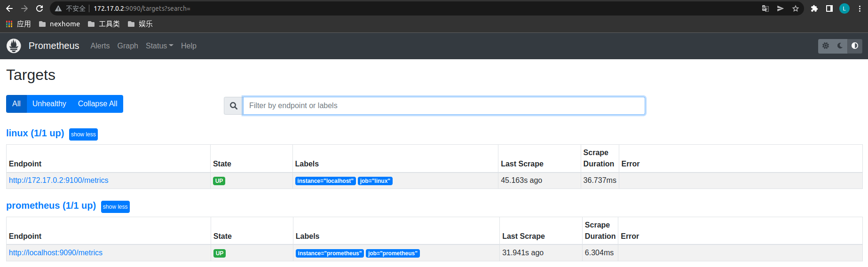Bookmark this page using the star icon
This screenshot has width=868, height=267.
pos(796,8)
